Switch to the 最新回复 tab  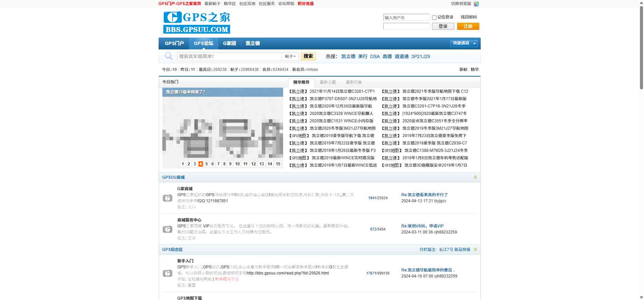point(354,82)
